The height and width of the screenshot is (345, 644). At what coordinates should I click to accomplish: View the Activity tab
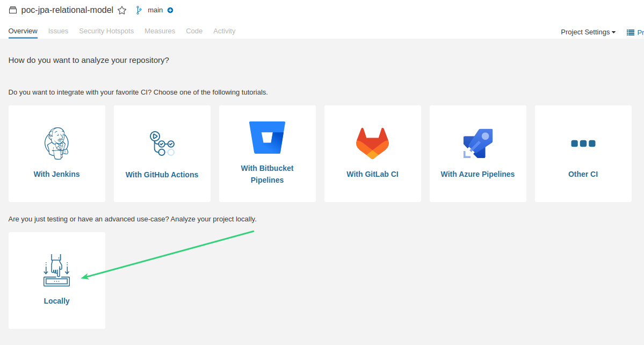[225, 31]
